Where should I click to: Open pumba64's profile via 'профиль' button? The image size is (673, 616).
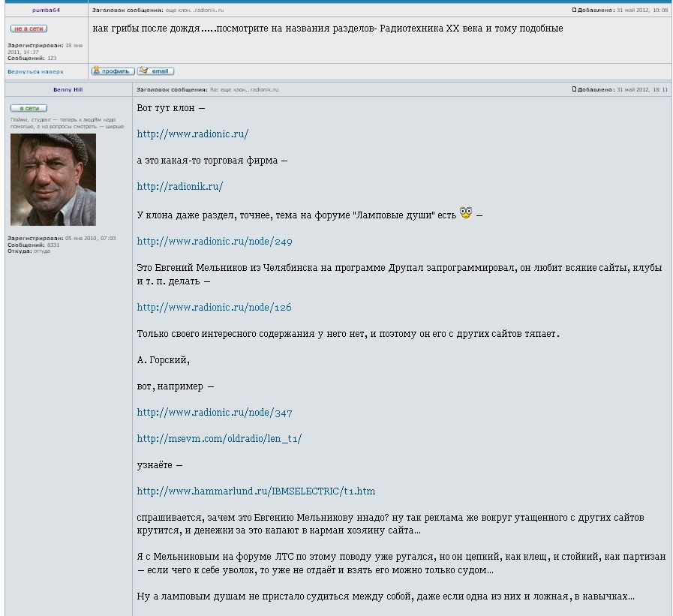point(113,71)
